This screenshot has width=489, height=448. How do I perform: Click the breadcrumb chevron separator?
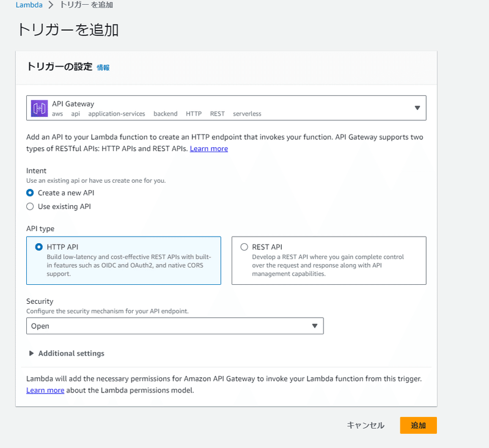(x=51, y=5)
